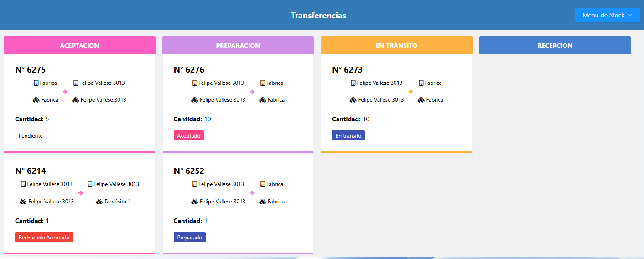Screen dimensions: 644x259
Task: Click Fabrica origin branch in card 6275
Action: click(x=48, y=83)
